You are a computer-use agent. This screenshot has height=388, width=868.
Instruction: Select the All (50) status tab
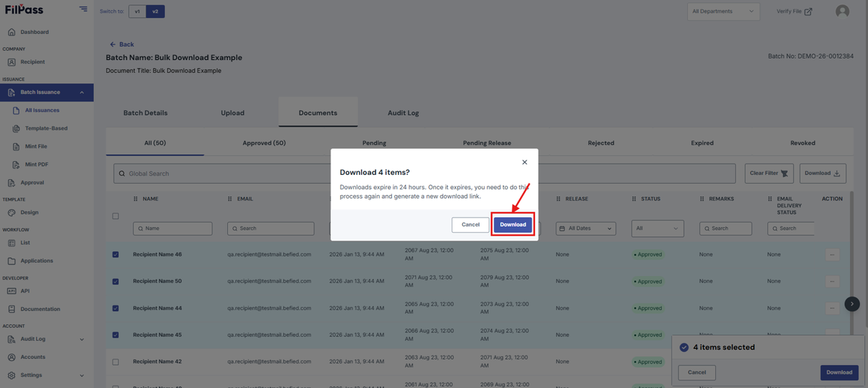(155, 143)
